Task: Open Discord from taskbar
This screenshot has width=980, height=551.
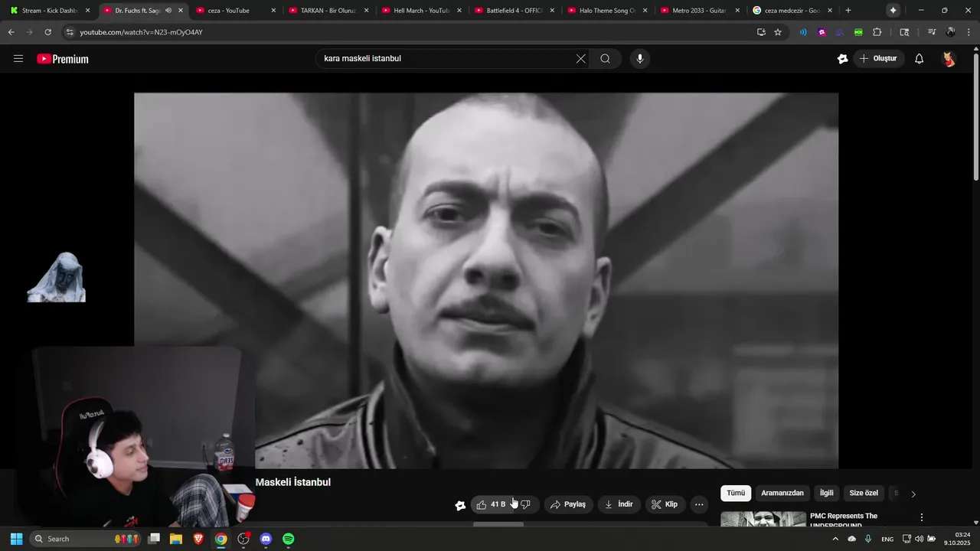Action: (266, 539)
